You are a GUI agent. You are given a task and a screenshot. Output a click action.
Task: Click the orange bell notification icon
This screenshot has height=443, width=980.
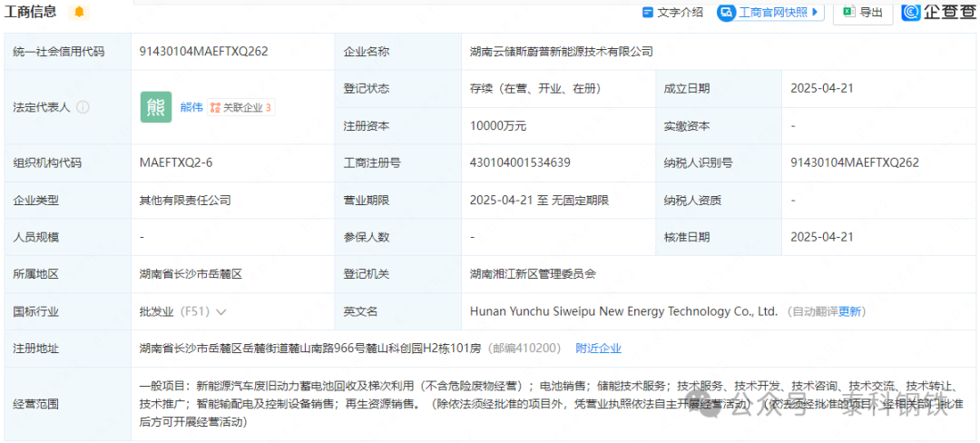pyautogui.click(x=79, y=11)
